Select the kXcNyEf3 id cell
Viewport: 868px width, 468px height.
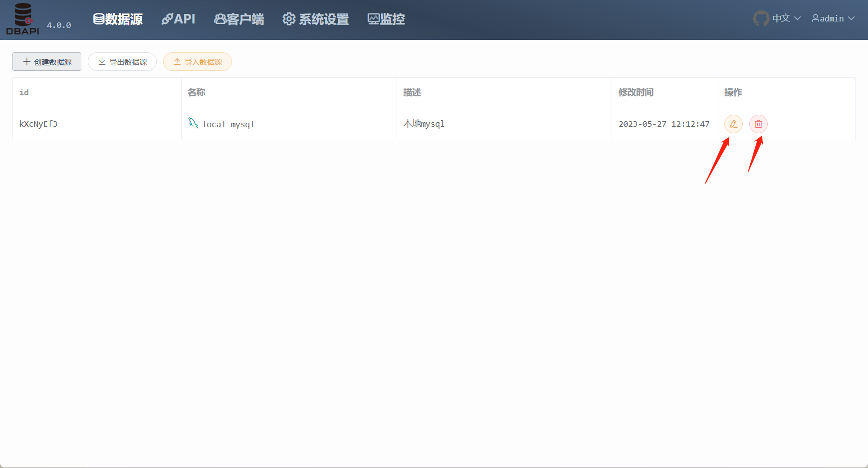pyautogui.click(x=97, y=124)
